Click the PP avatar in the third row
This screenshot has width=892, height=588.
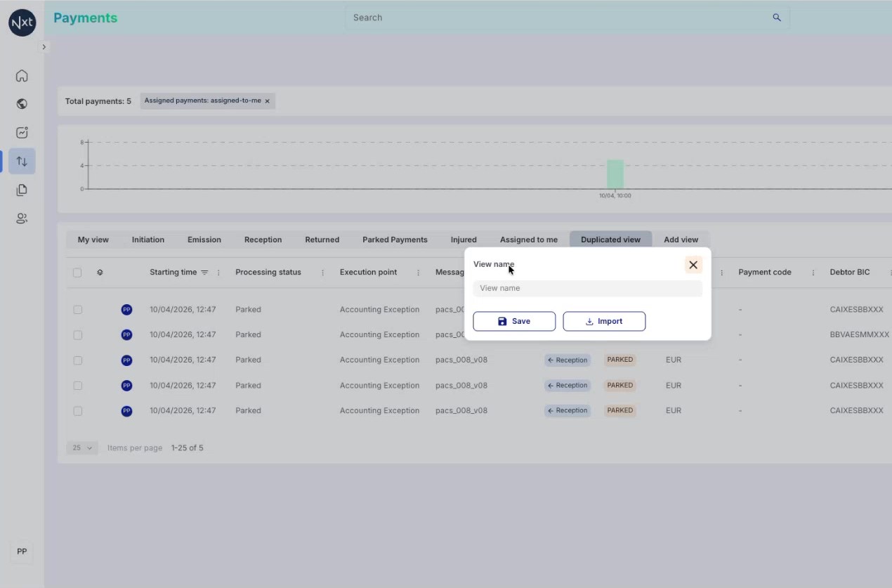click(126, 360)
